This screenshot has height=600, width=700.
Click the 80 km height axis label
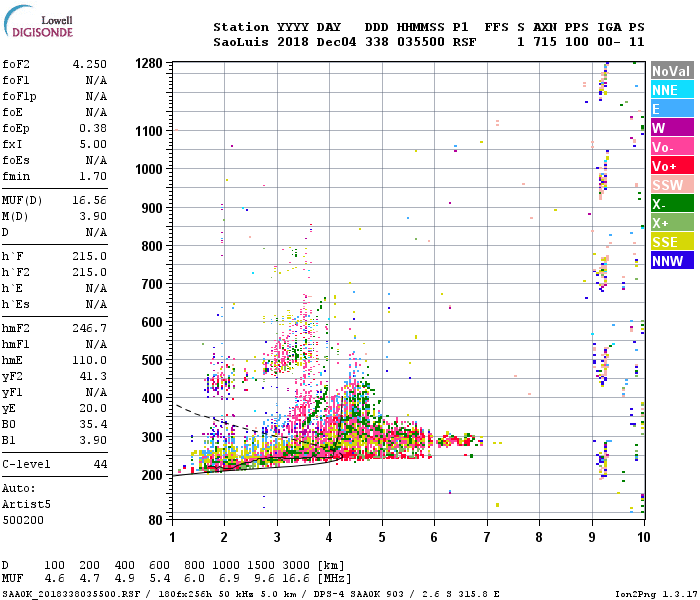(154, 520)
